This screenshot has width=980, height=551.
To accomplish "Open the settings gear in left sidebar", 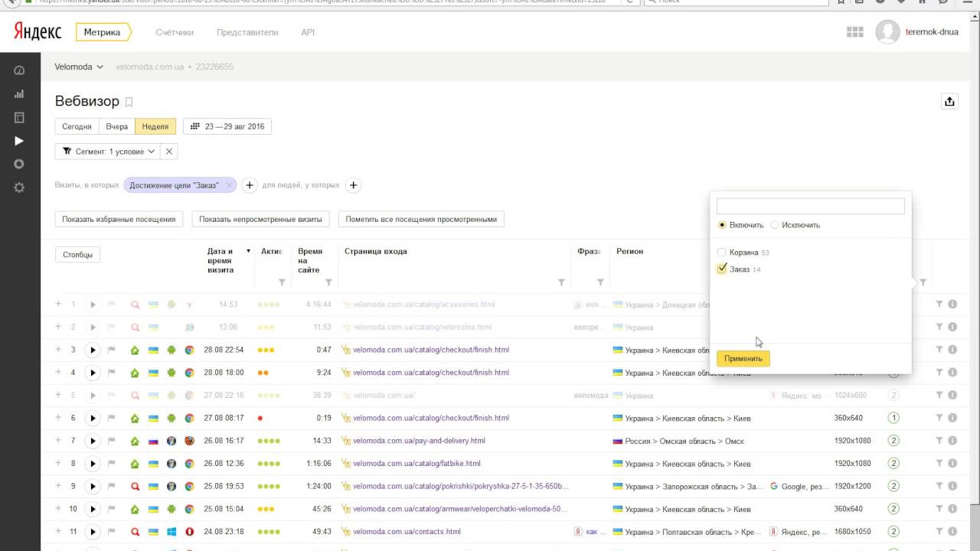I will pyautogui.click(x=19, y=187).
